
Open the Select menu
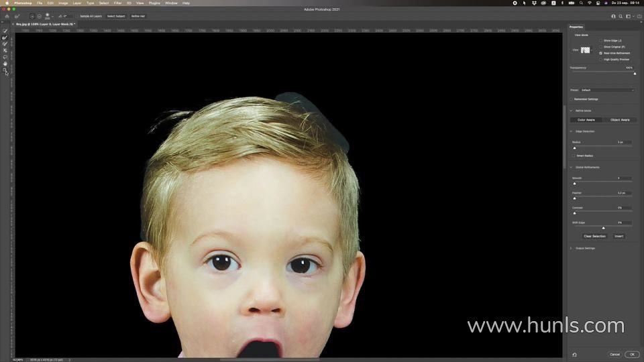(104, 3)
